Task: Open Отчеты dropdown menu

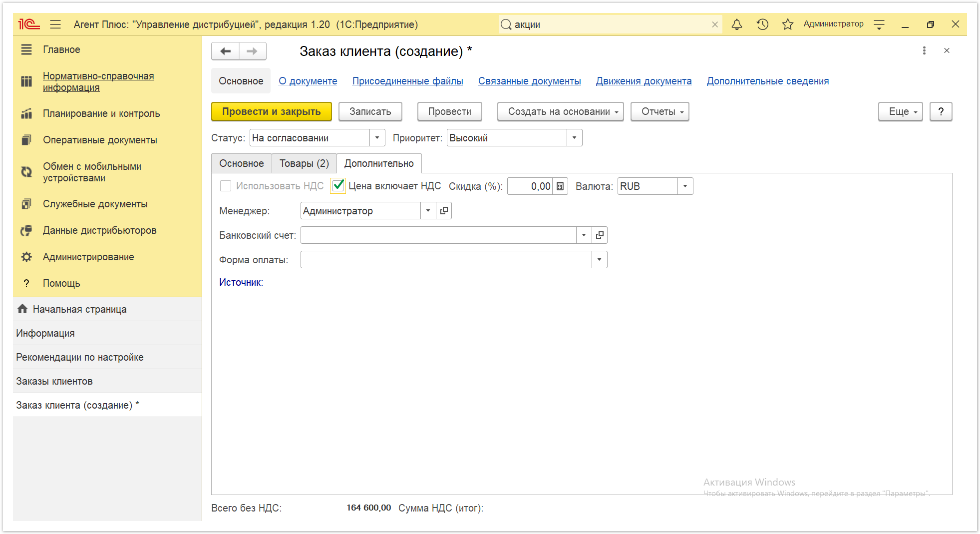Action: tap(659, 111)
